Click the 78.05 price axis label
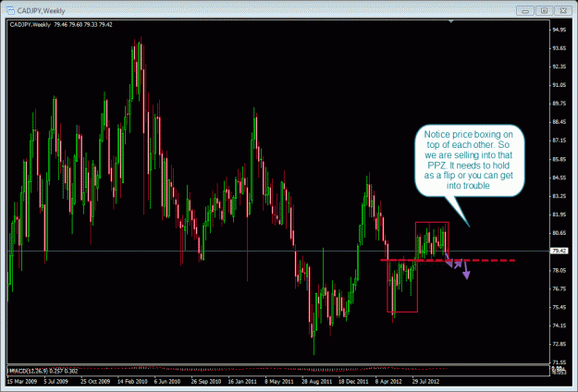The width and height of the screenshot is (578, 392). point(560,270)
